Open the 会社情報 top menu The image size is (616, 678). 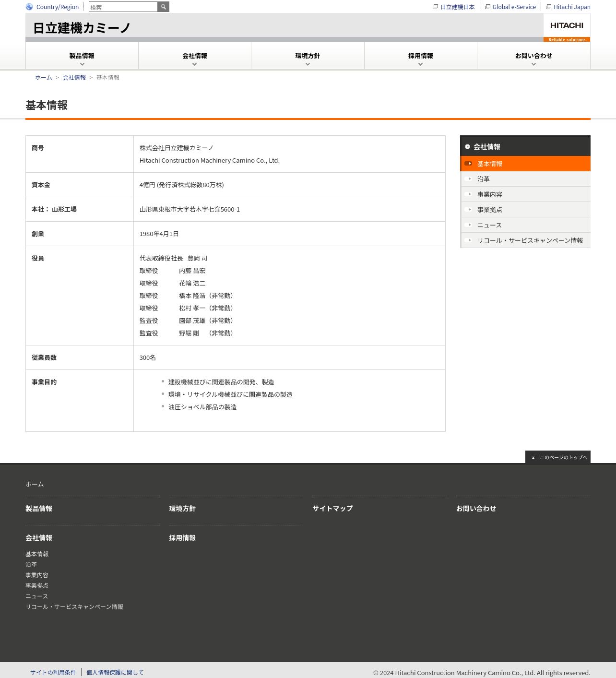coord(195,56)
